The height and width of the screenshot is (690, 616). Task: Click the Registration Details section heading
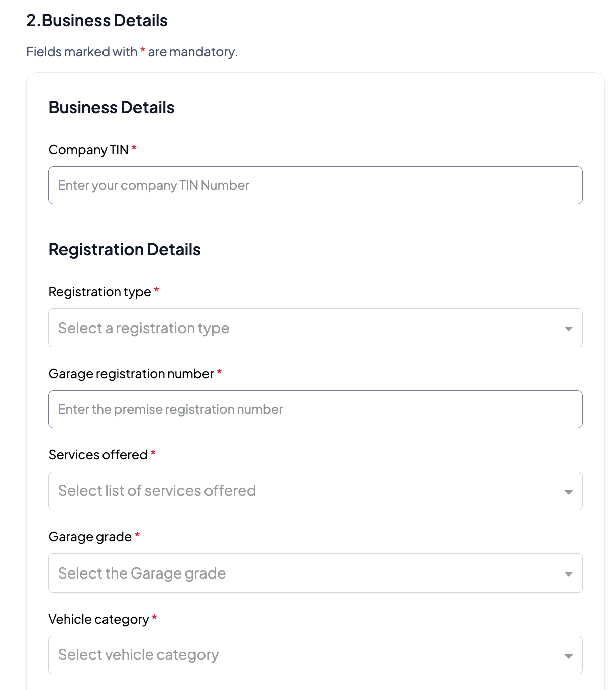pyautogui.click(x=125, y=250)
